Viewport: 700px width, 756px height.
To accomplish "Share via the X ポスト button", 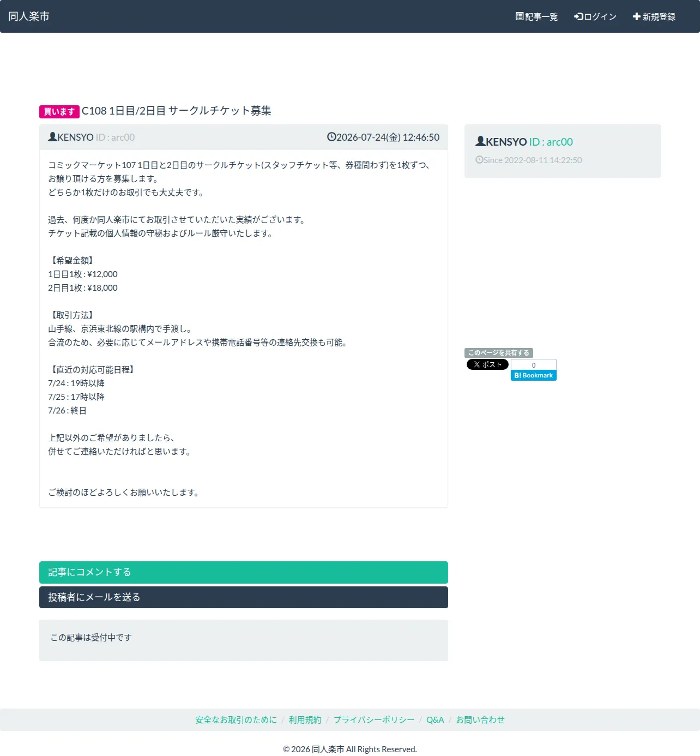I will 487,364.
